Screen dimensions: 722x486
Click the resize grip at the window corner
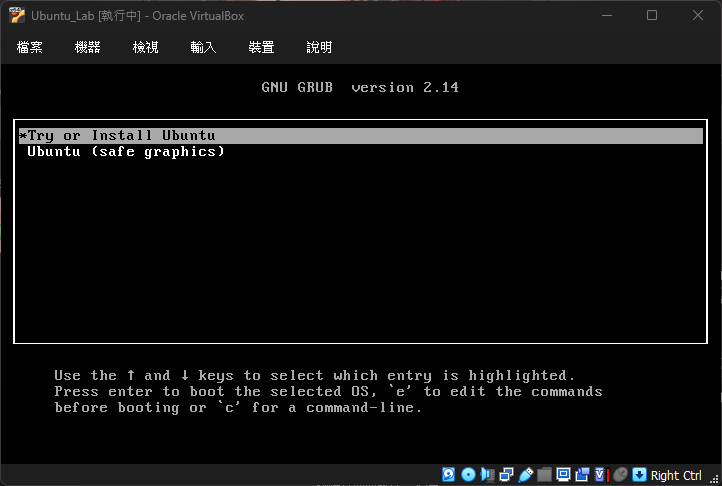coord(714,479)
